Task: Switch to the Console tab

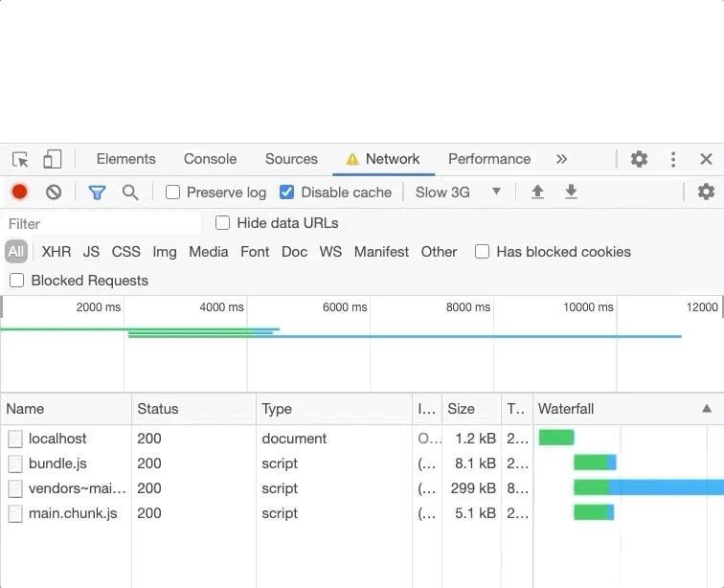Action: [210, 159]
